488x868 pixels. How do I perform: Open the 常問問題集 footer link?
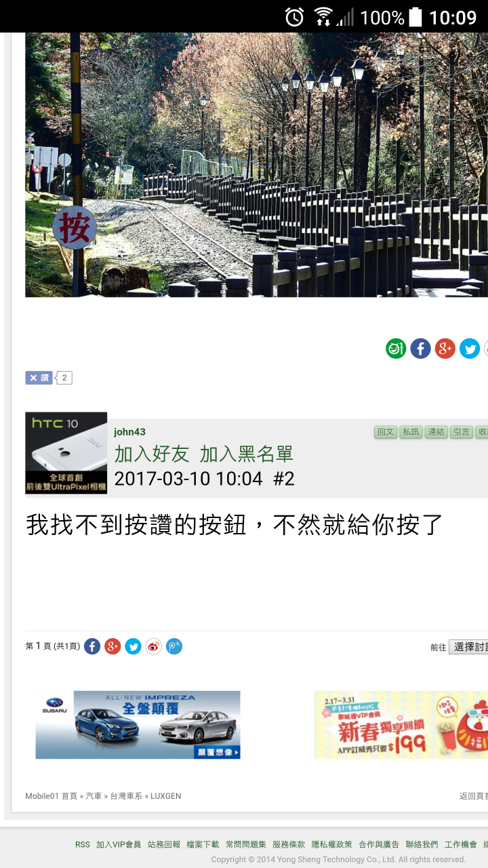tap(245, 844)
